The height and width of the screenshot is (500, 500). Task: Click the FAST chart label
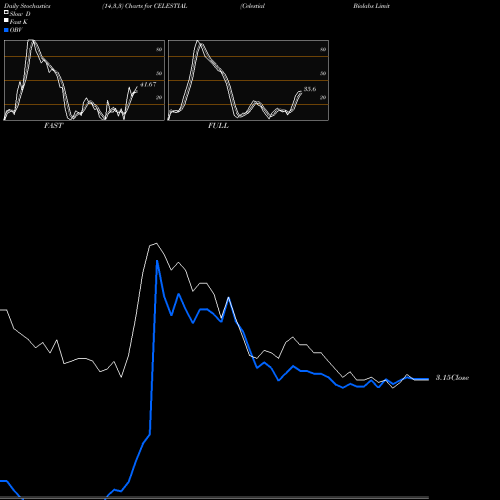click(x=53, y=126)
